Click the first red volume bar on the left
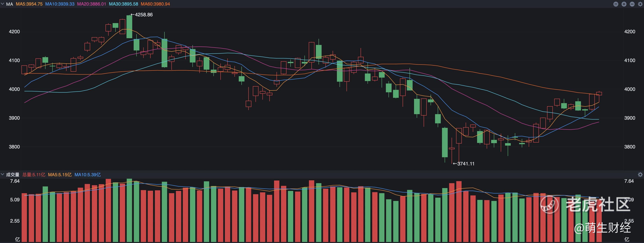This screenshot has height=243, width=644. click(24, 217)
